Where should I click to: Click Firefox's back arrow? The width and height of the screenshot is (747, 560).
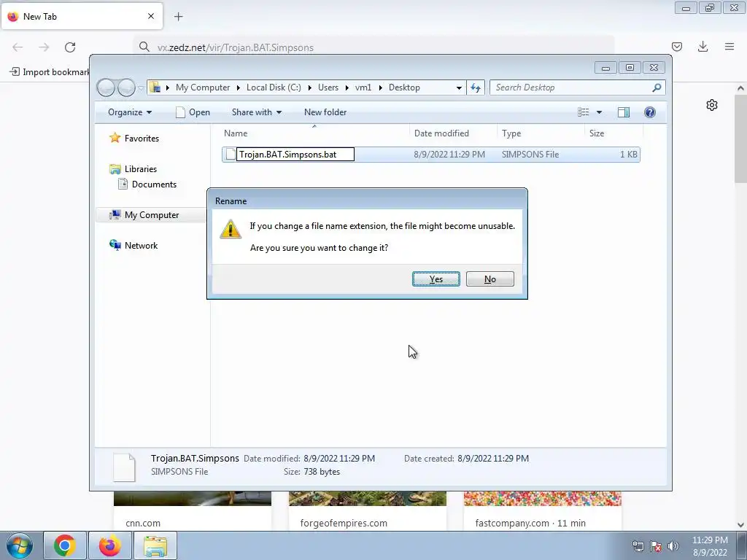point(18,47)
